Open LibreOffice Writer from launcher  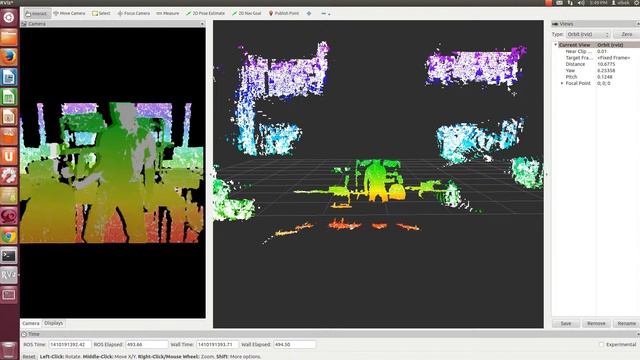coord(9,77)
